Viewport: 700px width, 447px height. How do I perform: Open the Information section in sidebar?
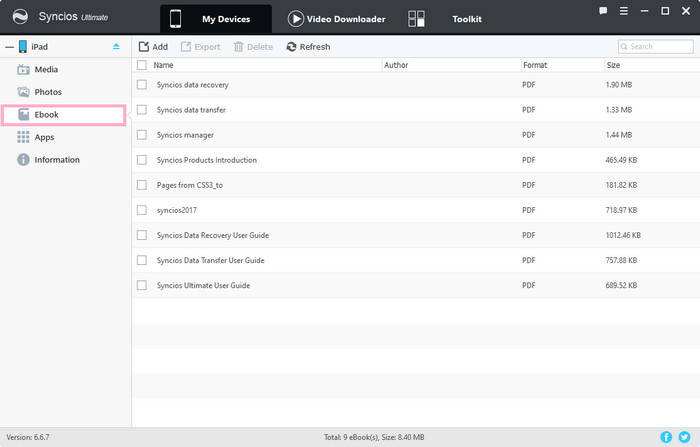[57, 160]
